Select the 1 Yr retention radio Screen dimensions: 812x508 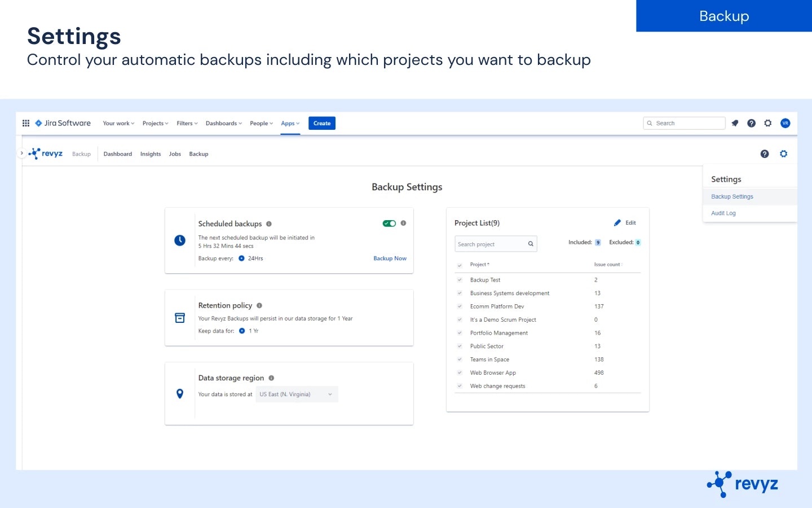tap(242, 331)
